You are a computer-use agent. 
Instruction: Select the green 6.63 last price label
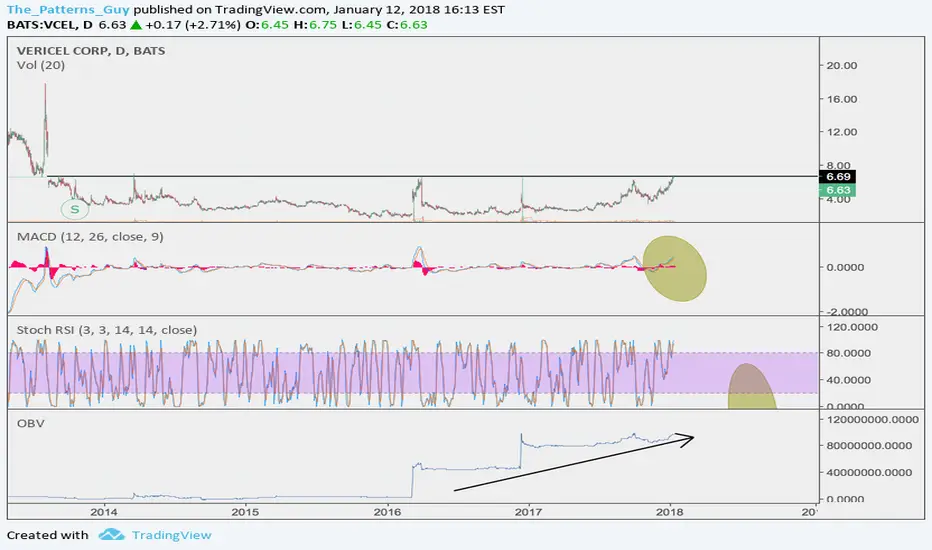(x=837, y=190)
